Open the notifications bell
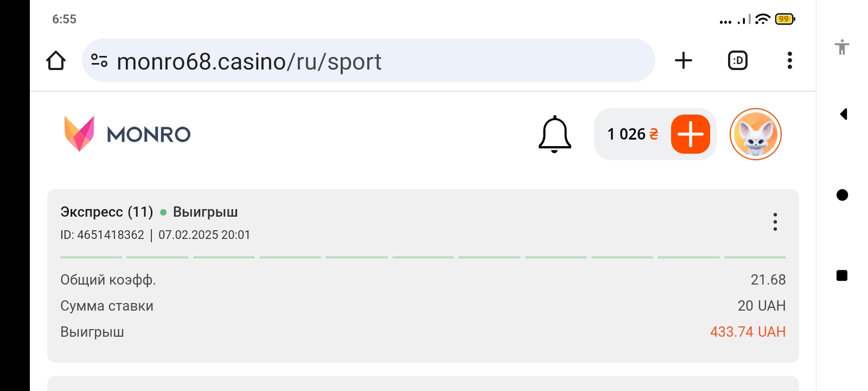The image size is (868, 391). (554, 134)
